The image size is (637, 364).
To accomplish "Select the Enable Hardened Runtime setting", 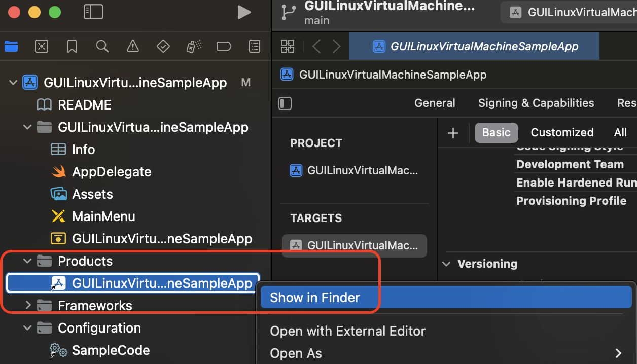I will click(576, 183).
